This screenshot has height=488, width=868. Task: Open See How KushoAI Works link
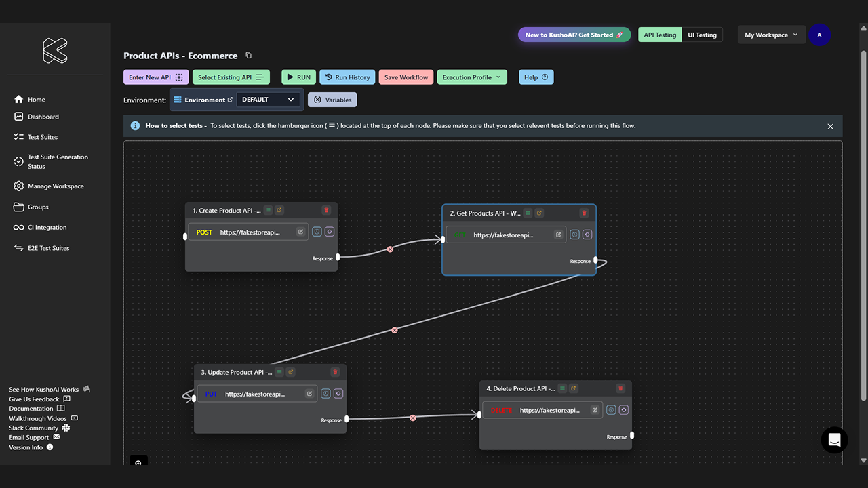click(50, 390)
